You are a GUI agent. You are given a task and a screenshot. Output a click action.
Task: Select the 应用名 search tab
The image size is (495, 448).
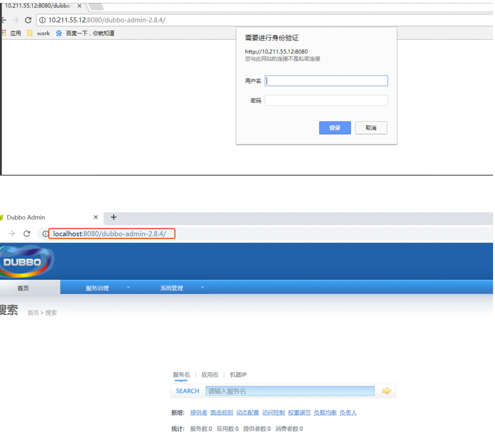click(210, 375)
